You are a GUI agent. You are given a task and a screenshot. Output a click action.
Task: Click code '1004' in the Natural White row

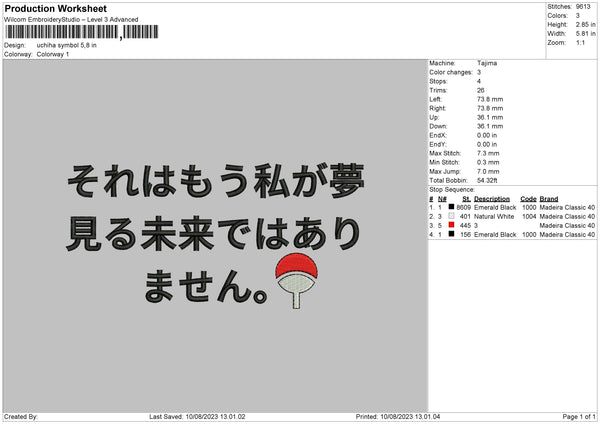pyautogui.click(x=529, y=217)
